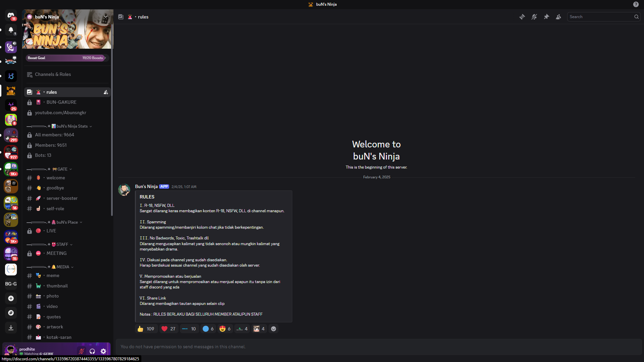
Task: Toggle headphones deafen
Action: [x=92, y=351]
